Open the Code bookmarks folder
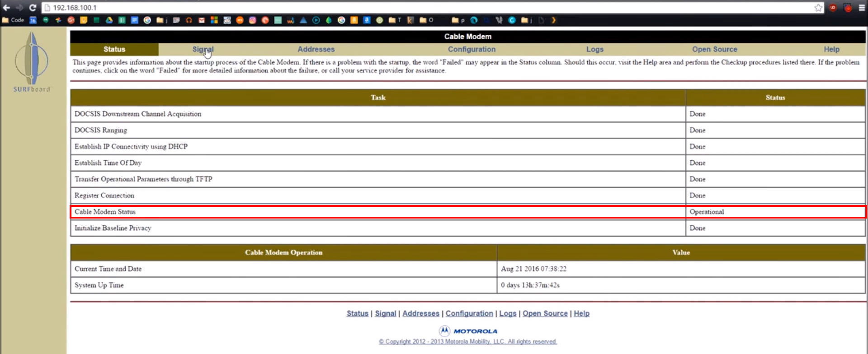The image size is (868, 354). (13, 20)
